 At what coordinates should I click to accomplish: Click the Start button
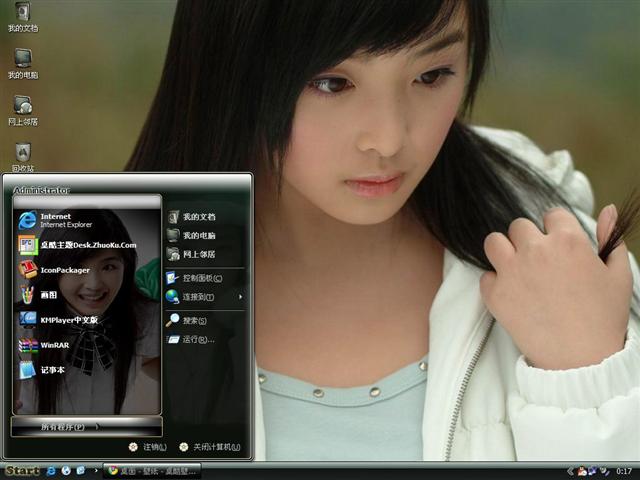click(x=22, y=471)
